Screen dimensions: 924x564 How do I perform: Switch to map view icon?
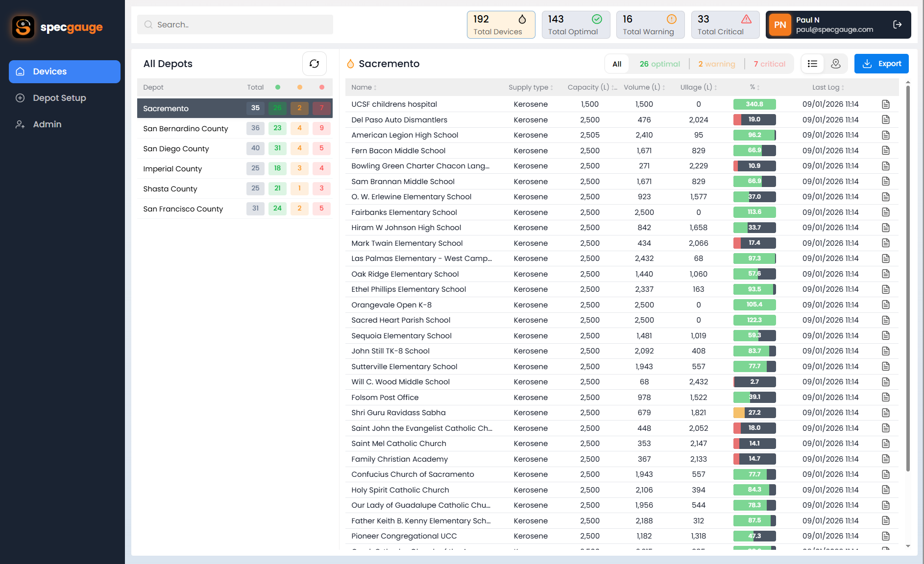(x=836, y=64)
